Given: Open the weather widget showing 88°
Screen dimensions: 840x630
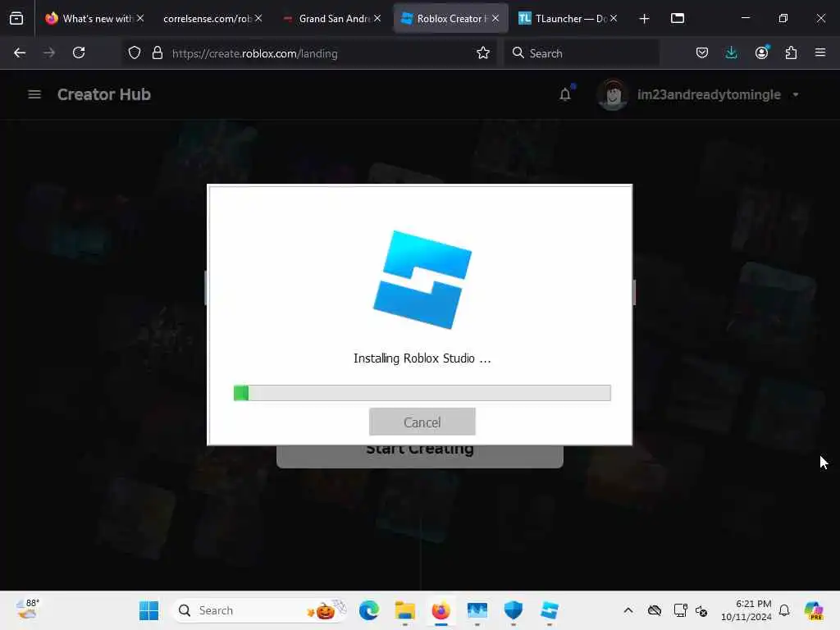Looking at the screenshot, I should click(27, 609).
